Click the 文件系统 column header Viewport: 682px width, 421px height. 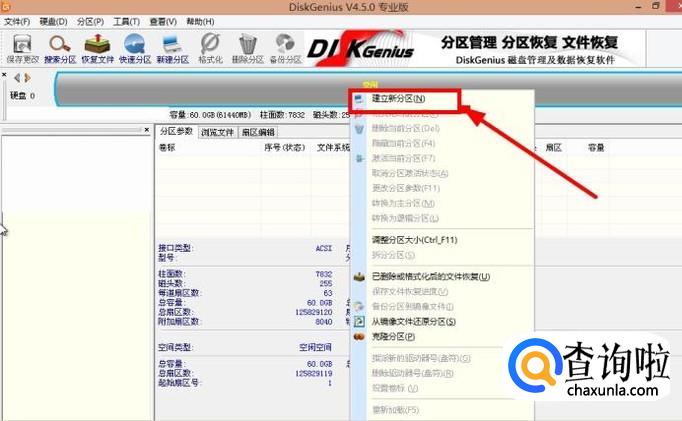click(x=333, y=148)
